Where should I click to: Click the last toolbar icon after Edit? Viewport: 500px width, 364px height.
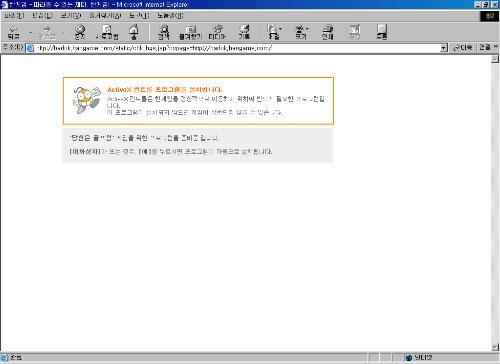click(382, 32)
